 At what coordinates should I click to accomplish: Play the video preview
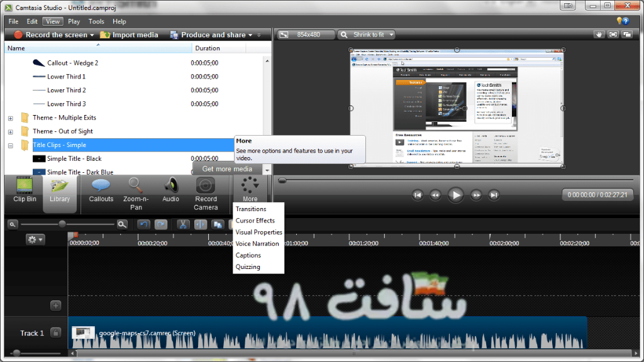tap(455, 195)
